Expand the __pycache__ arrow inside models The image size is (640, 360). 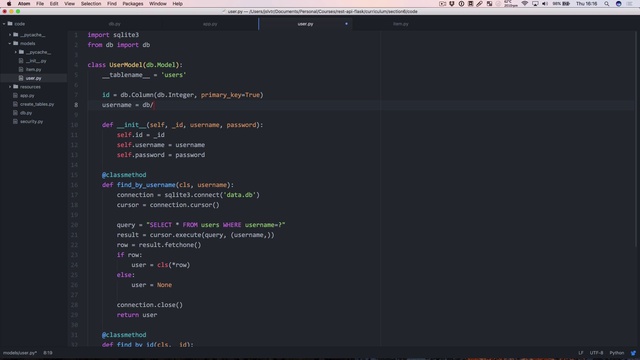tap(16, 52)
